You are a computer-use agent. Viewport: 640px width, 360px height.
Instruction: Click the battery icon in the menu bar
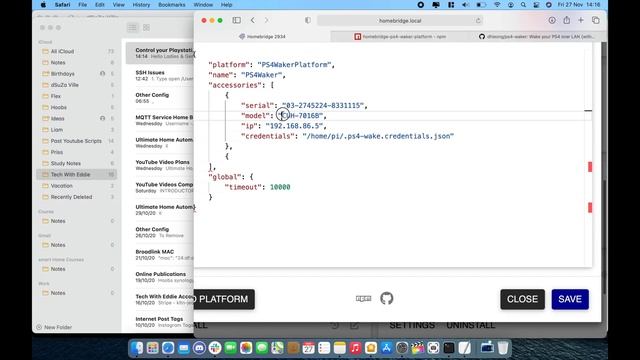[481, 5]
